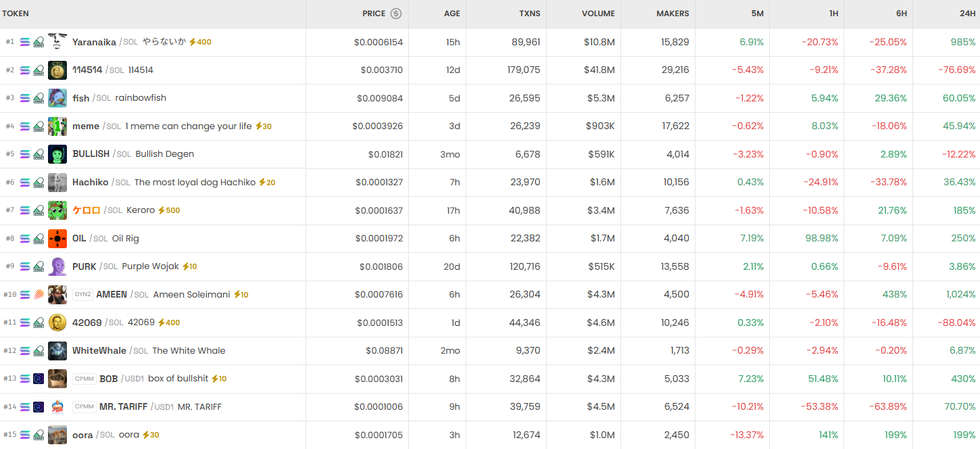This screenshot has width=980, height=449.
Task: Open the OIL token orange logo
Action: tap(57, 239)
